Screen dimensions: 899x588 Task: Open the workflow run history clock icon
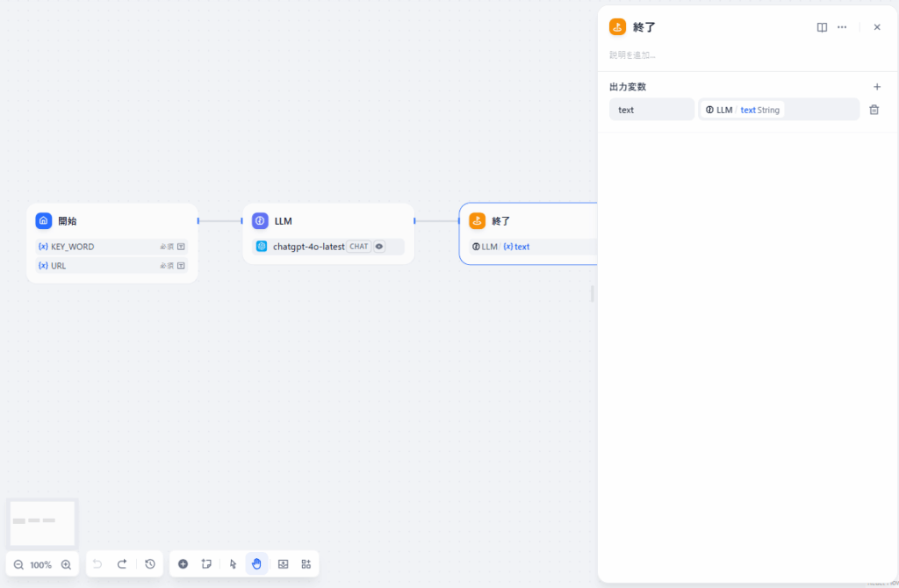click(x=149, y=564)
